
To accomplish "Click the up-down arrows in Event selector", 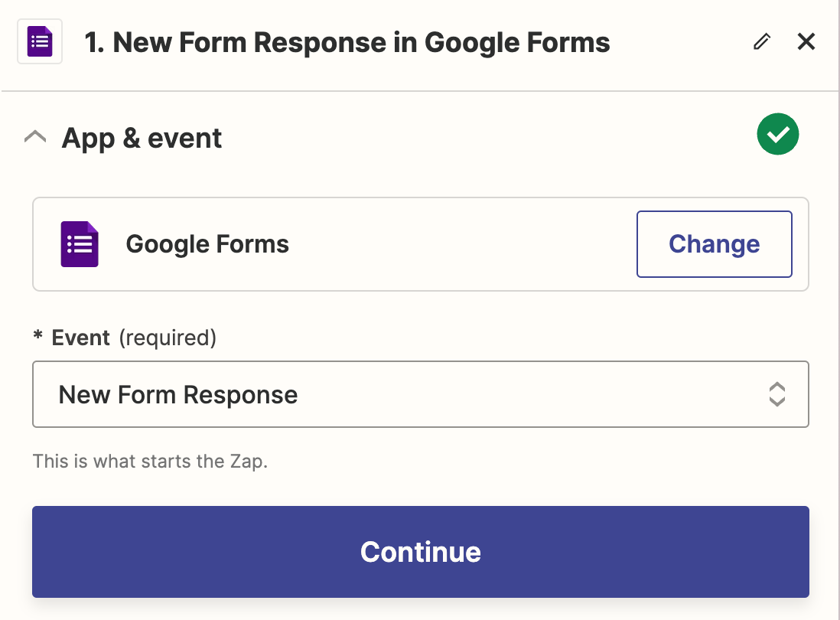I will tap(777, 394).
